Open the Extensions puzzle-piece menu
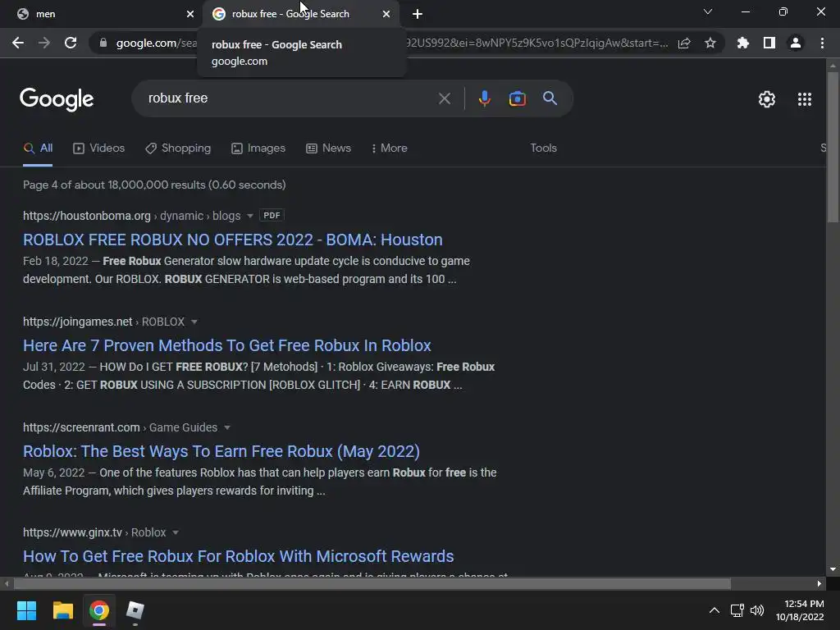This screenshot has width=840, height=630. coord(743,43)
